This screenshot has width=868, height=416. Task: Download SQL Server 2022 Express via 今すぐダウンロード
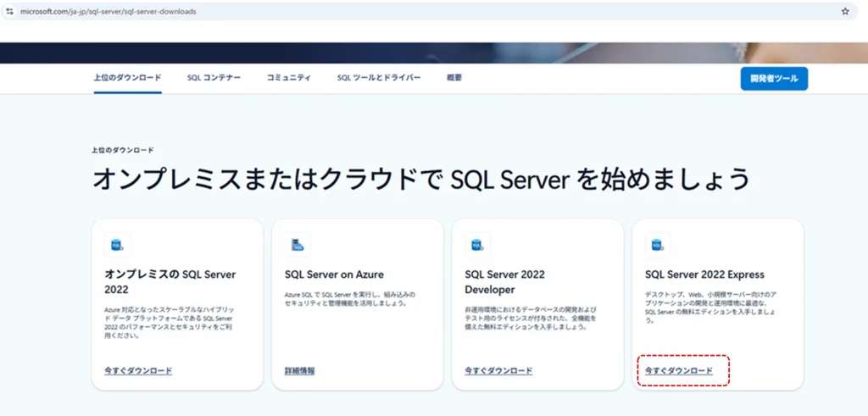point(678,371)
